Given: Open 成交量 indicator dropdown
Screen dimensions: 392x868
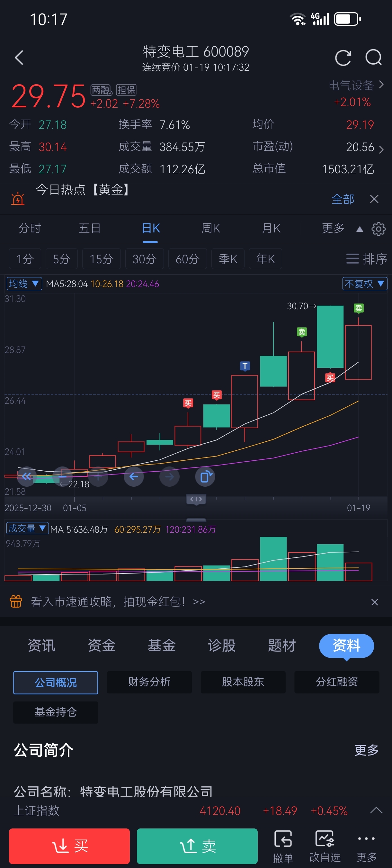Looking at the screenshot, I should [27, 528].
